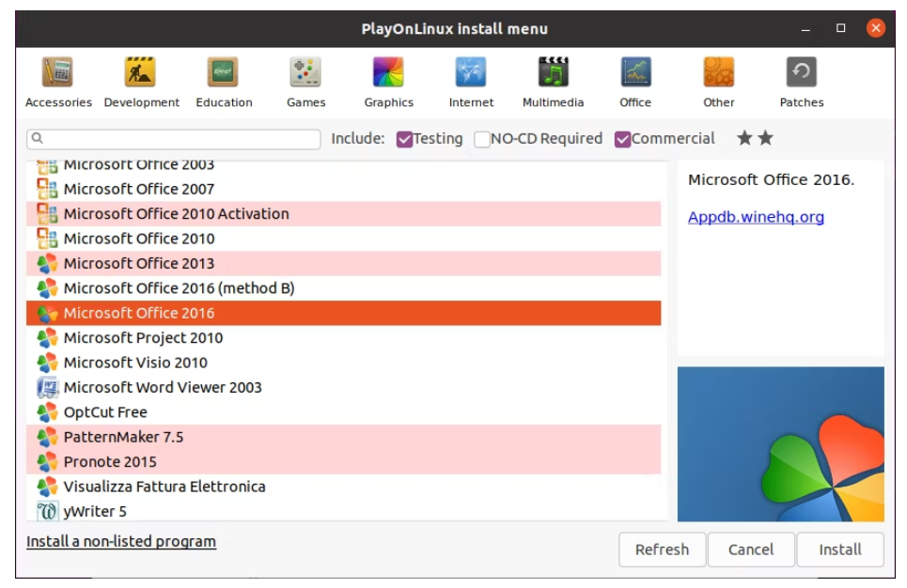The height and width of the screenshot is (588, 907).
Task: Click the Pronote 2015 icon
Action: tap(47, 462)
